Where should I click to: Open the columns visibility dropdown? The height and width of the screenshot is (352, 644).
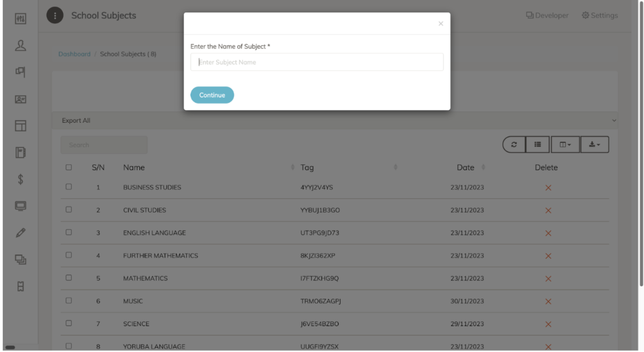click(x=565, y=145)
